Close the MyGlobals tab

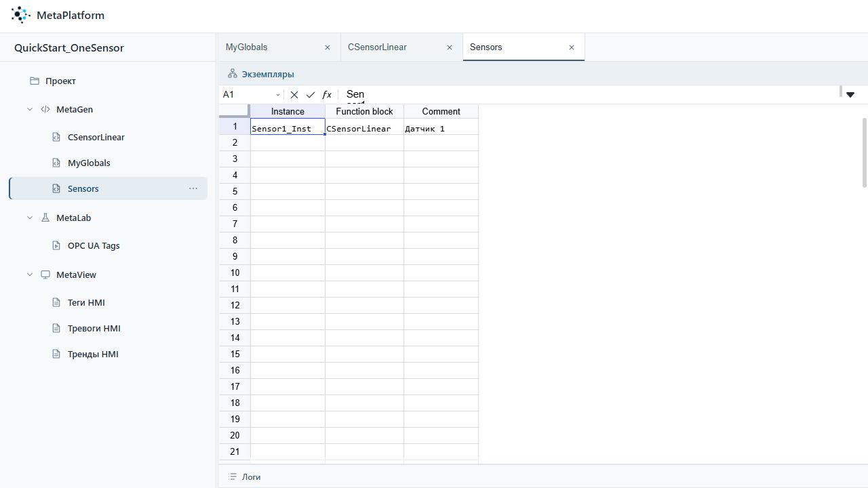(328, 47)
